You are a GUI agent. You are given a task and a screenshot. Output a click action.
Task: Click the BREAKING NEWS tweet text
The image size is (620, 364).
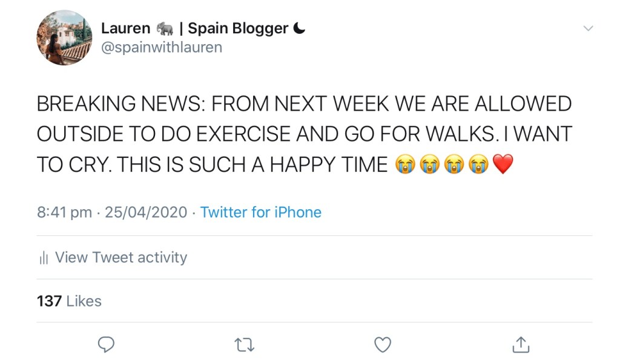(303, 133)
